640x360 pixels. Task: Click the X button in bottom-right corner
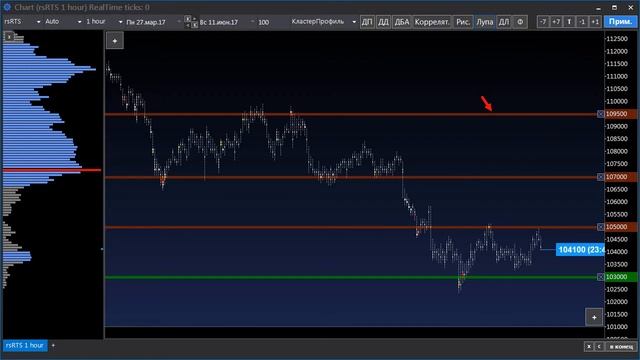(x=589, y=347)
